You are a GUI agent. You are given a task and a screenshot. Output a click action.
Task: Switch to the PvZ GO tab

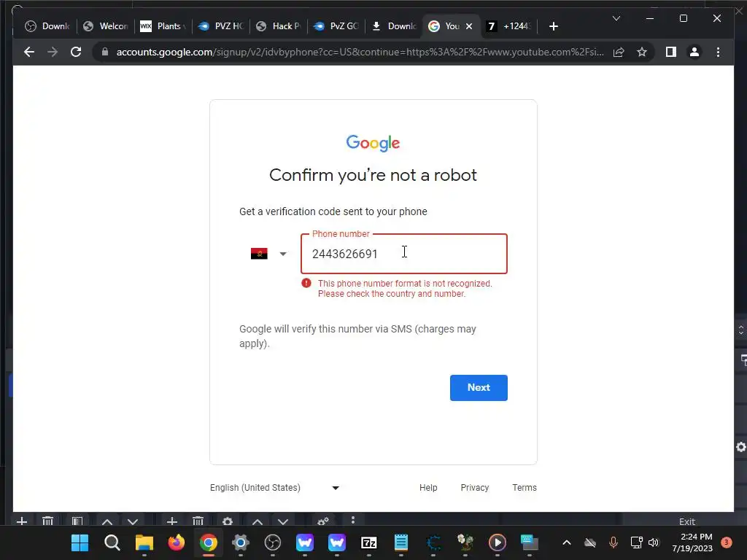click(x=336, y=26)
